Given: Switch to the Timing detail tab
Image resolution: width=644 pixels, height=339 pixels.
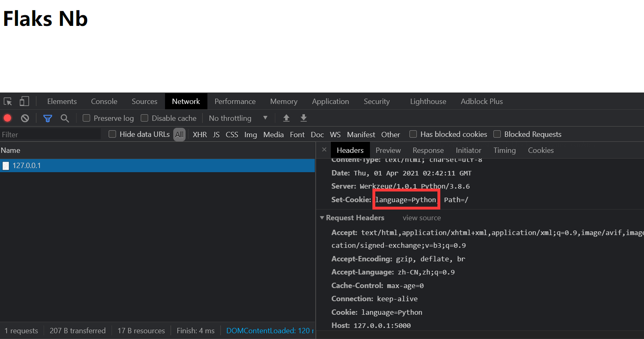Looking at the screenshot, I should pos(505,150).
